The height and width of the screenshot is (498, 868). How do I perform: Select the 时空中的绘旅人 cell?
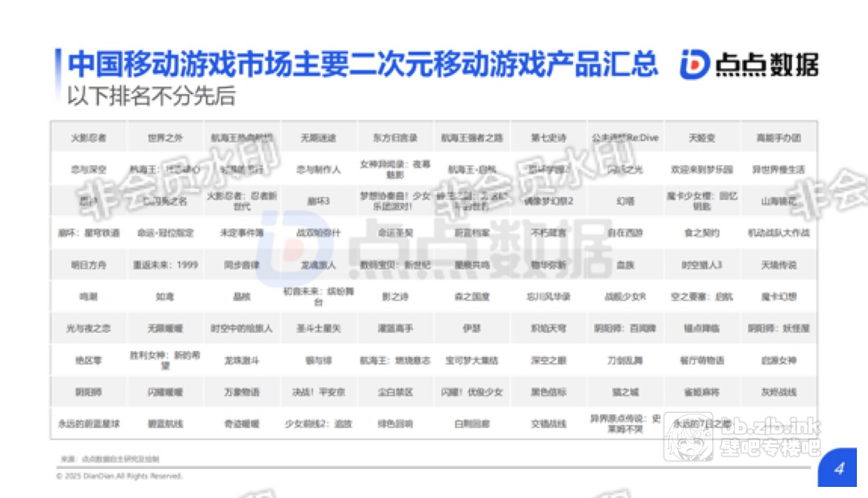[x=242, y=328]
